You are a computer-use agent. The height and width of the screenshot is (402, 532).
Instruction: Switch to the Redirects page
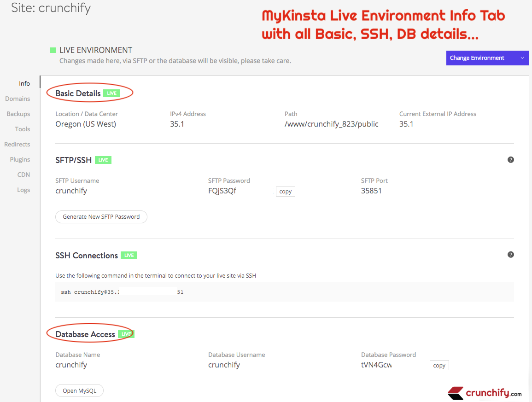pyautogui.click(x=17, y=144)
